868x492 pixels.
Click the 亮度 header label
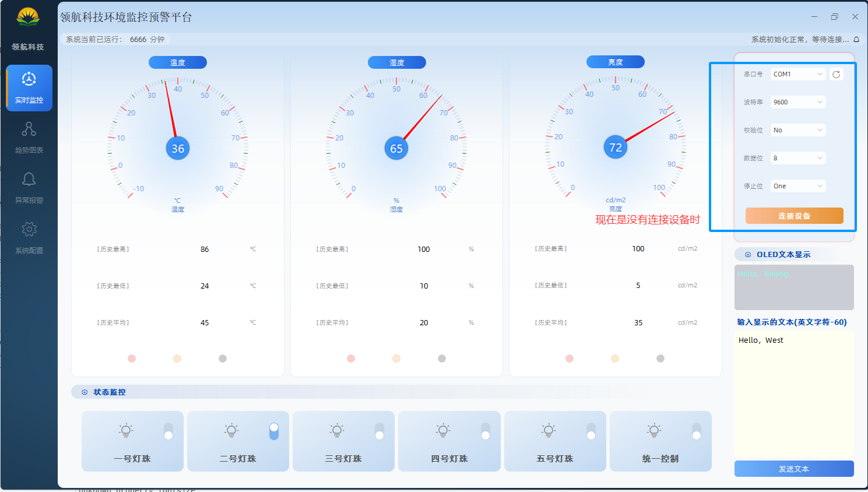point(616,62)
